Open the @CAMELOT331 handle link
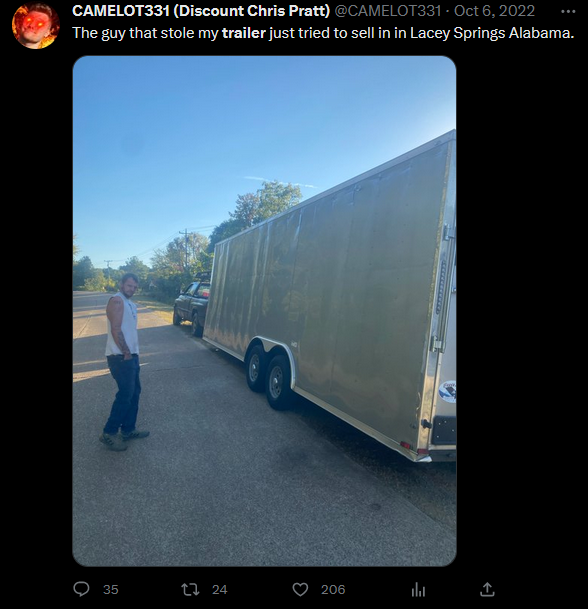This screenshot has width=588, height=609. point(388,11)
